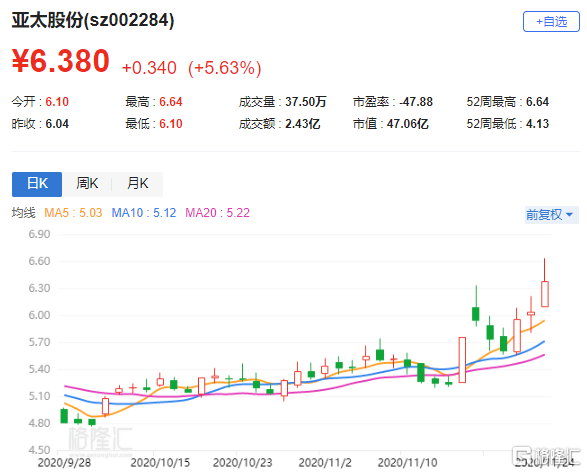Click the 均线 moving average label
The width and height of the screenshot is (587, 473).
tap(23, 213)
